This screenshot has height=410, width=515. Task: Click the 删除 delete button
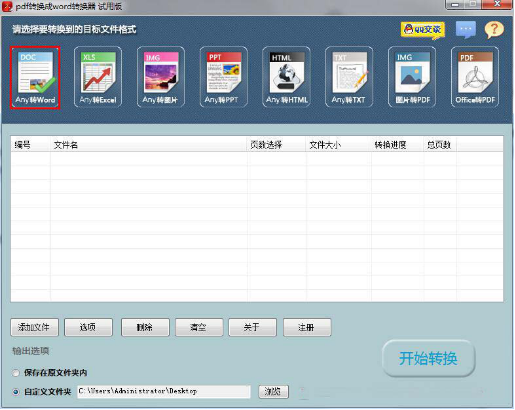pos(145,327)
